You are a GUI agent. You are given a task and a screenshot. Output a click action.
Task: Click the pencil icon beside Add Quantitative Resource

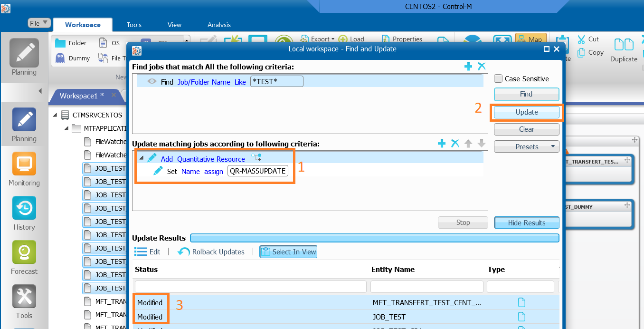[x=152, y=158]
